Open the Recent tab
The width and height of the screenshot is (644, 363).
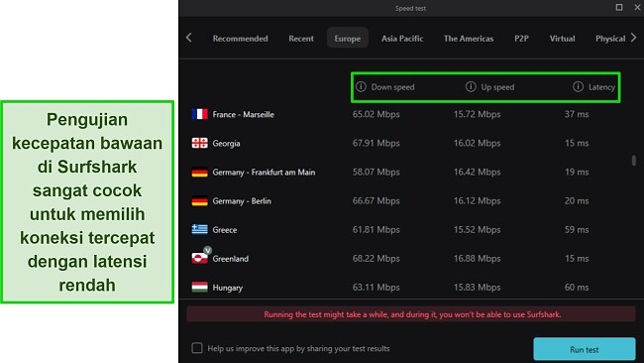301,39
